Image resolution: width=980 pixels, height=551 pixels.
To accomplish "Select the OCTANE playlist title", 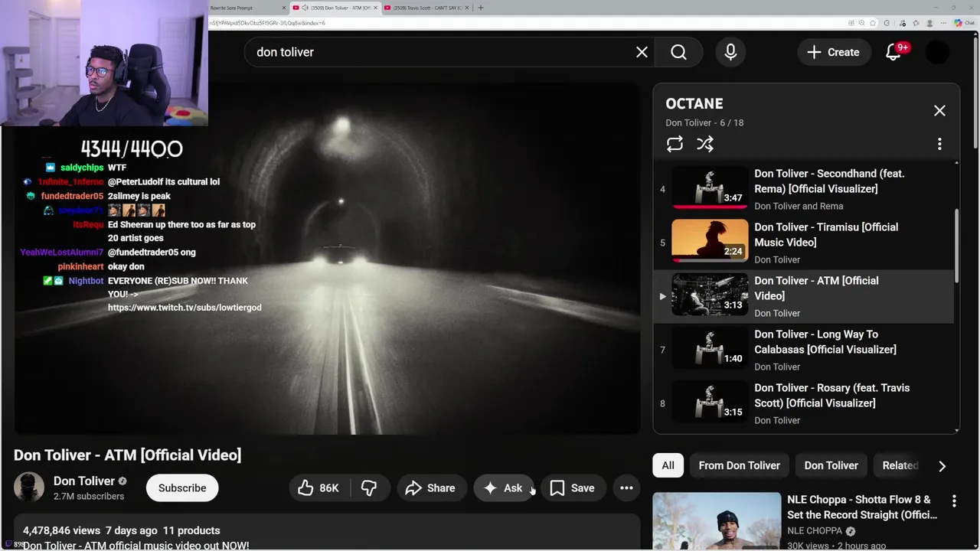I will click(694, 103).
